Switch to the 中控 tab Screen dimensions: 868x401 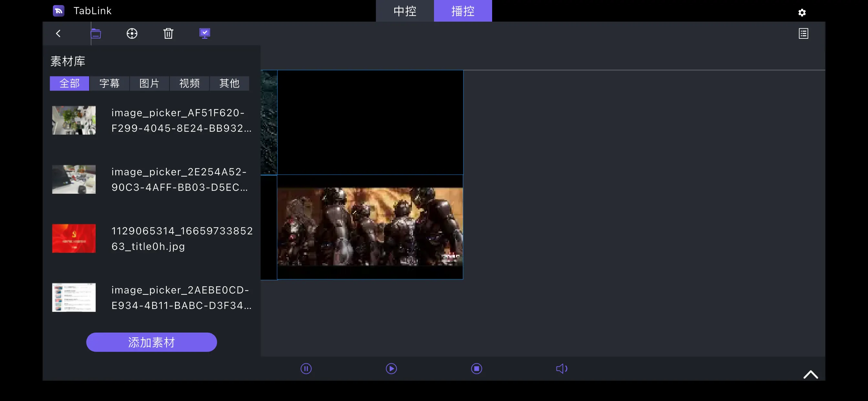pyautogui.click(x=405, y=11)
